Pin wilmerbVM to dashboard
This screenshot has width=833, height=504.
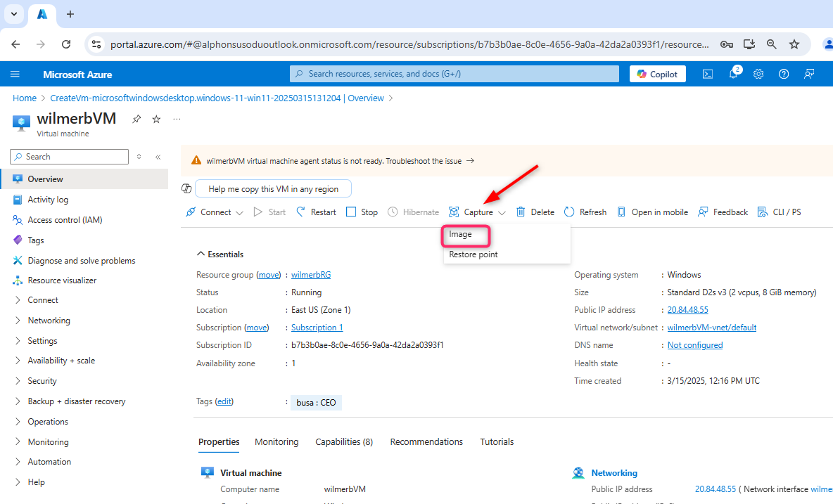tap(136, 119)
